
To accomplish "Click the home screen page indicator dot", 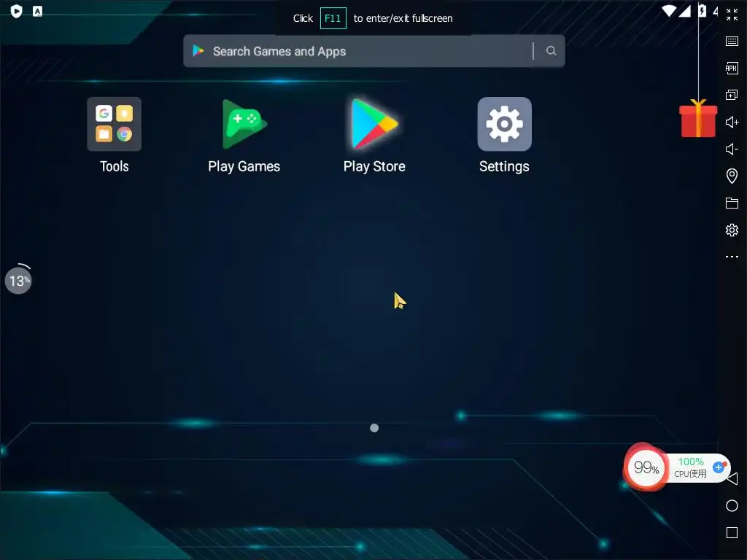I will (x=374, y=428).
